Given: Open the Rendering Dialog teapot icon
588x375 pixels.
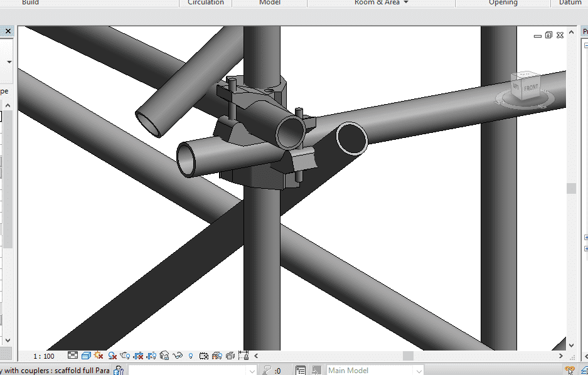Looking at the screenshot, I should pos(126,356).
